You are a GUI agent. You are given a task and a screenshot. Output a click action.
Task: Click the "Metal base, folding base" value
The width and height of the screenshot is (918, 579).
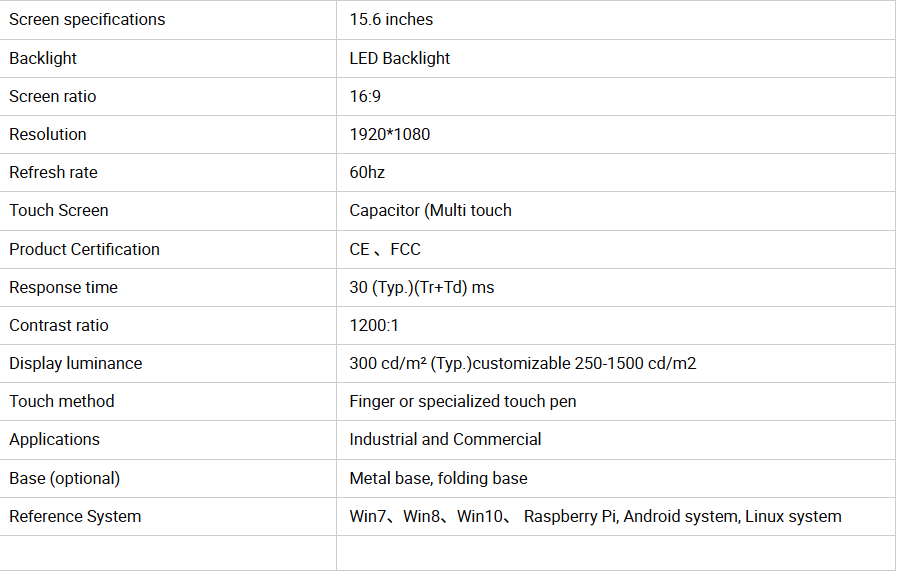[438, 478]
